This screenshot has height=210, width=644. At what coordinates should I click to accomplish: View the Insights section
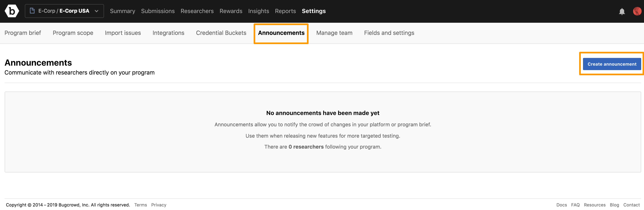click(x=258, y=11)
